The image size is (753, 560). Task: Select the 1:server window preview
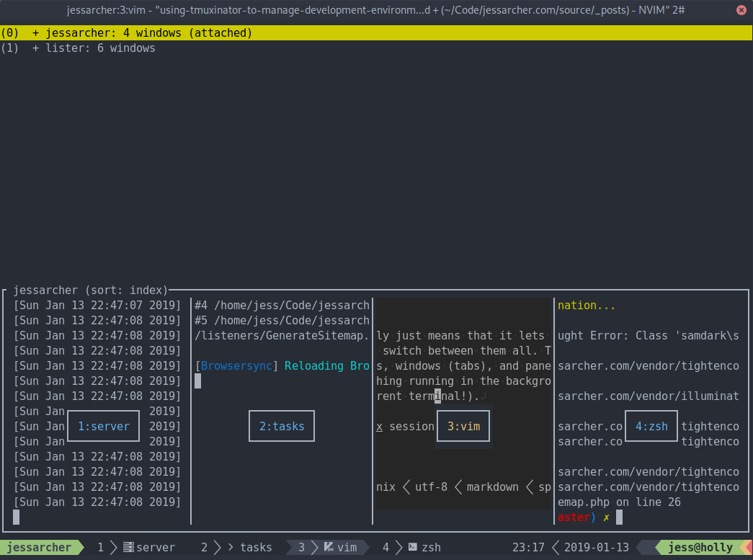[103, 426]
